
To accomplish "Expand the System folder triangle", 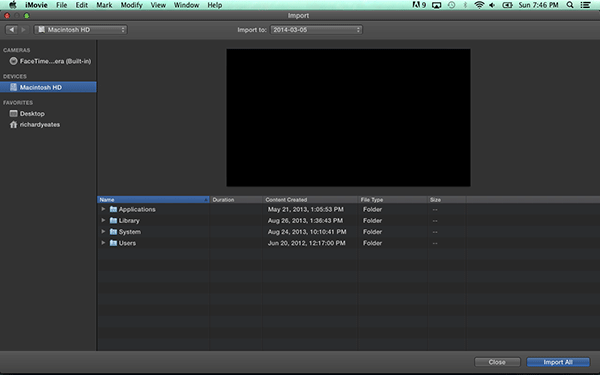I will point(103,232).
